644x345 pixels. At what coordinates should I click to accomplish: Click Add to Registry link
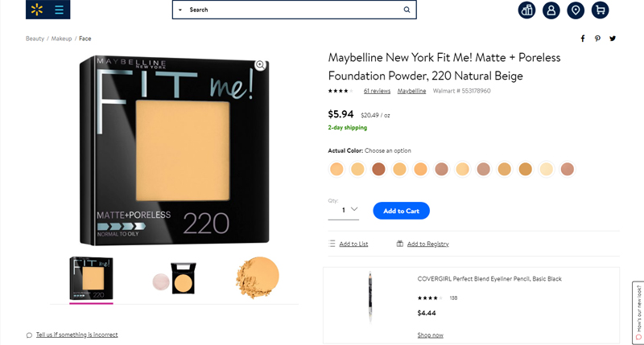coord(427,244)
